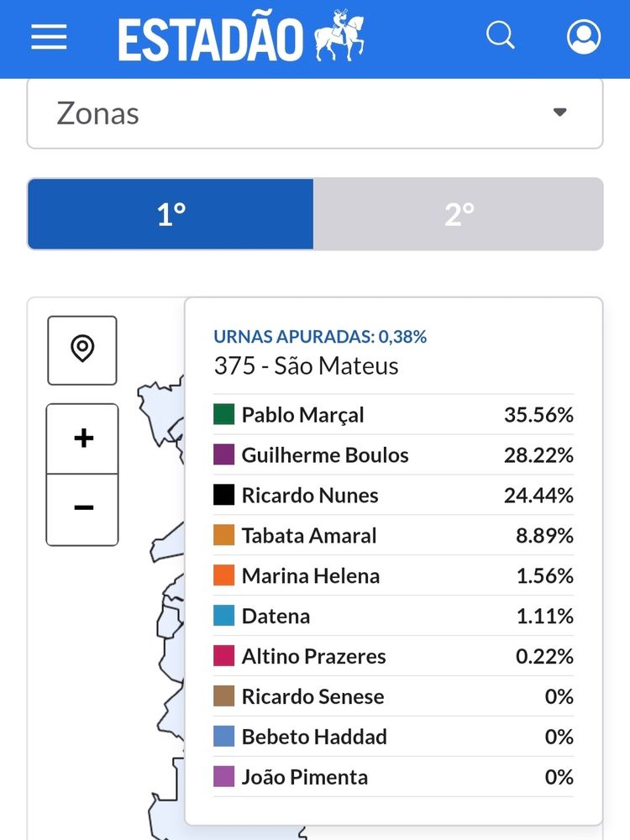
Task: Click the Datena blue swatch
Action: point(223,617)
